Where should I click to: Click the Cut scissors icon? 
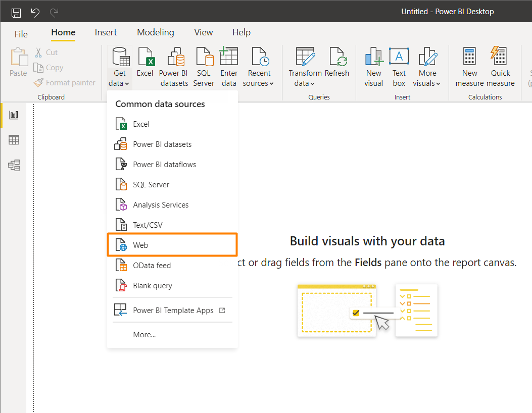[x=38, y=53]
